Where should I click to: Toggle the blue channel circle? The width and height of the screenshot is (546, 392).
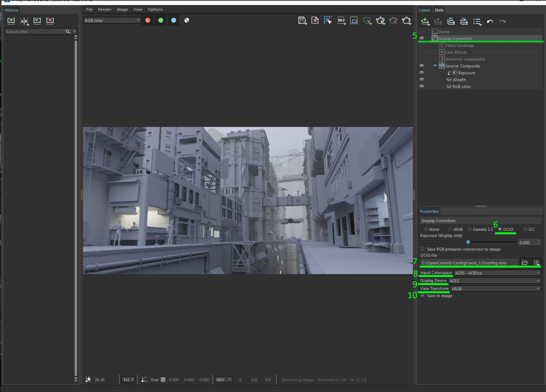point(173,20)
